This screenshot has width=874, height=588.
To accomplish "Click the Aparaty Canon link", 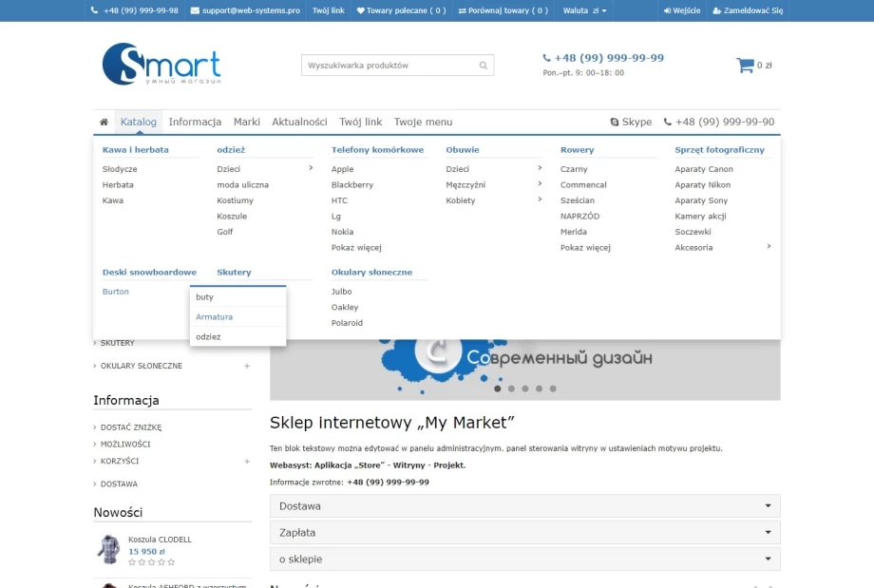I will click(704, 169).
